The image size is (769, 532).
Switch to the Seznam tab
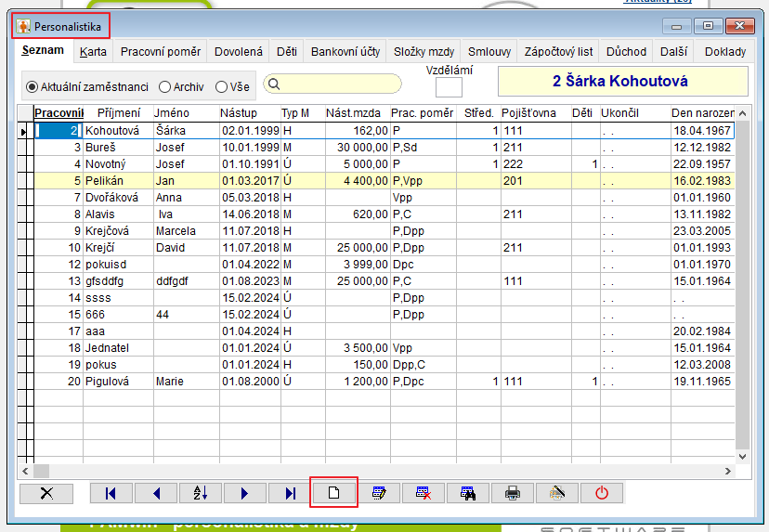(x=43, y=50)
